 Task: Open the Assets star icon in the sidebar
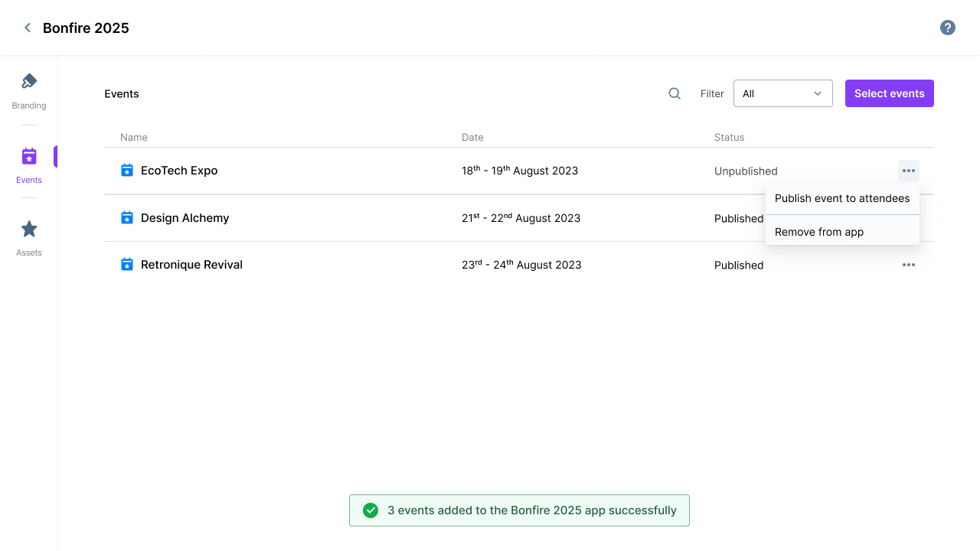tap(29, 229)
